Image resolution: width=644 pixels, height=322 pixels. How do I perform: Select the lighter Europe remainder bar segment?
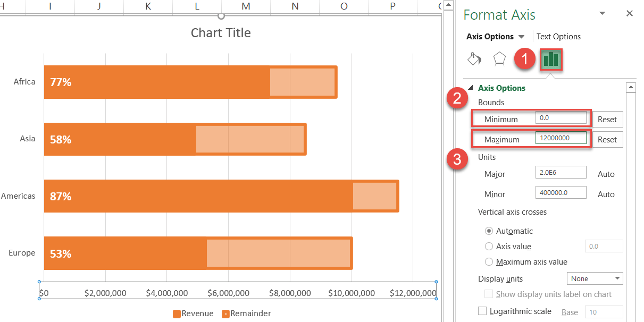278,253
